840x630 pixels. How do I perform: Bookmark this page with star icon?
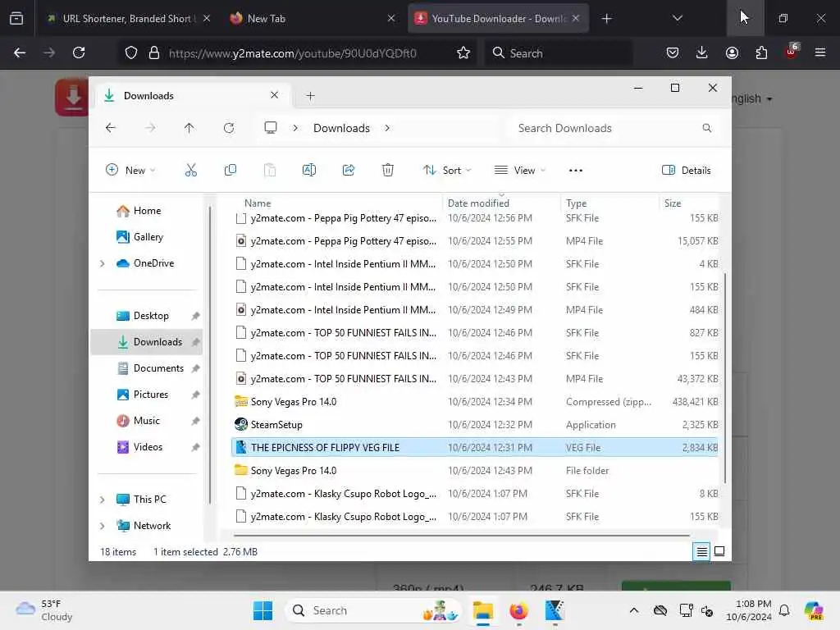pyautogui.click(x=463, y=53)
